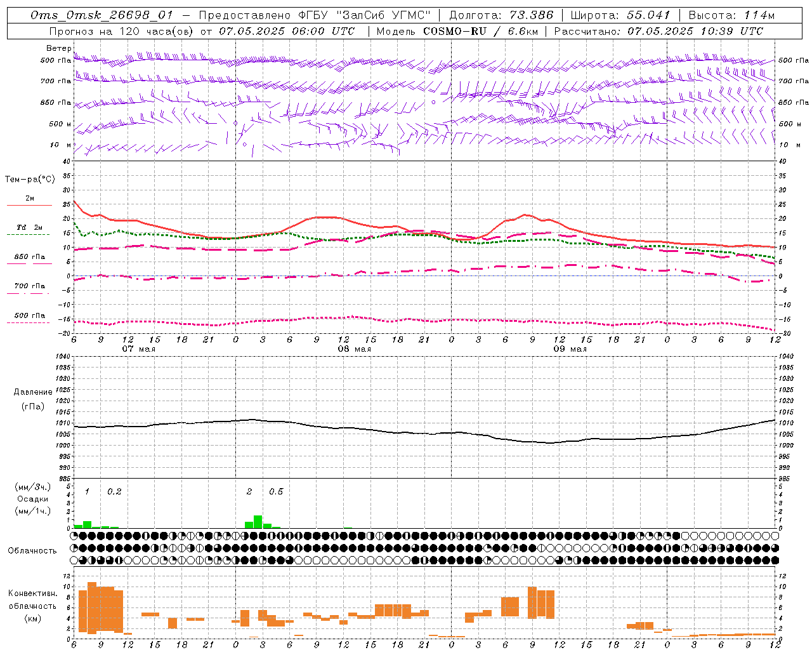
Task: Click the (мм/1ч.) precipitation unit label
Action: click(x=33, y=511)
